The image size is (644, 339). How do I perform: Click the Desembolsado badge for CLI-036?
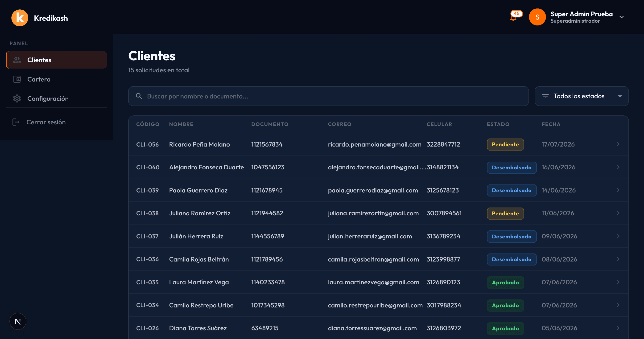point(512,259)
